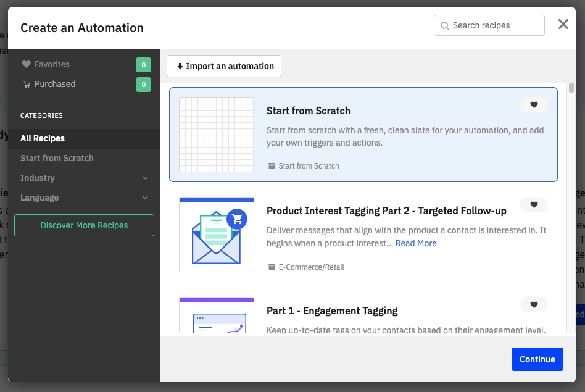Click the envelope cart recipe thumbnail
585x392 pixels.
coord(217,235)
